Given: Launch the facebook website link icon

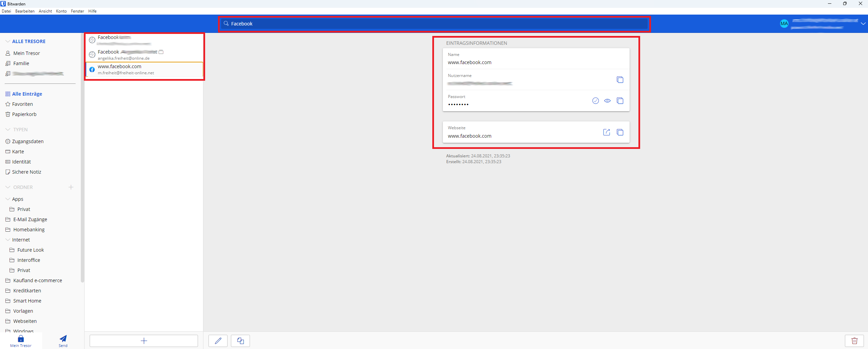Looking at the screenshot, I should [607, 132].
